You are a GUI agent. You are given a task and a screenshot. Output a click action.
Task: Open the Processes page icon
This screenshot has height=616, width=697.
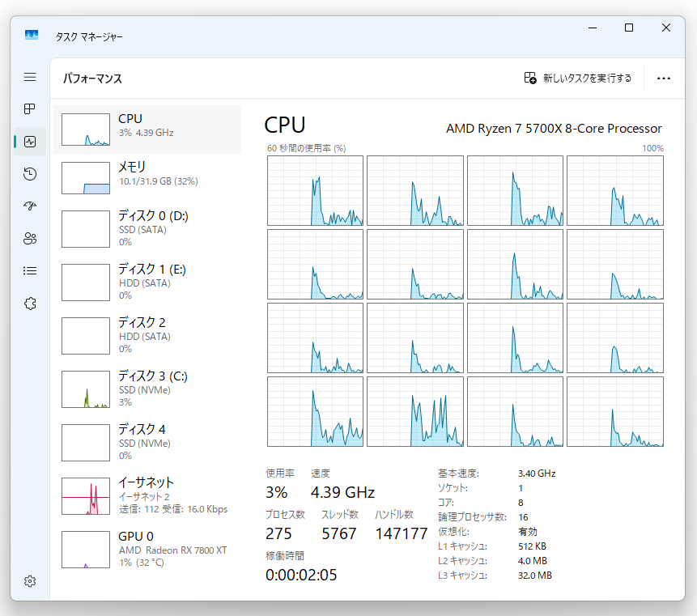coord(30,109)
